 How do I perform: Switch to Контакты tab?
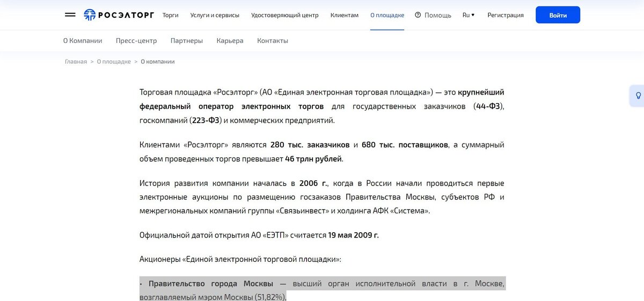tap(273, 41)
